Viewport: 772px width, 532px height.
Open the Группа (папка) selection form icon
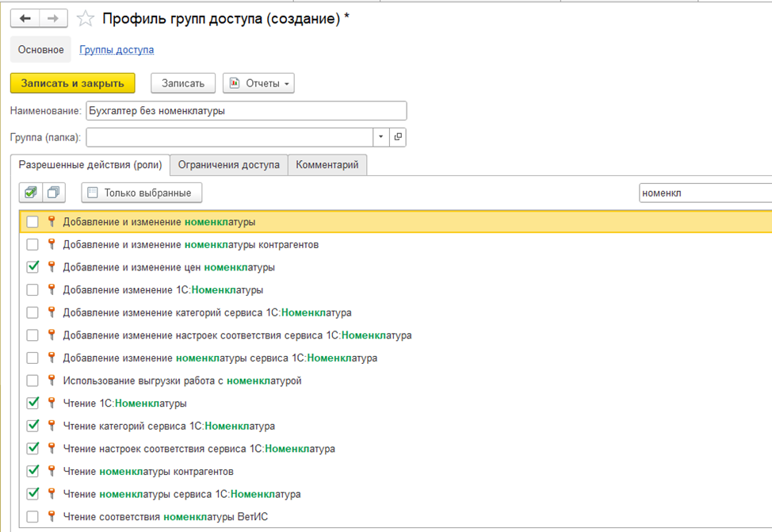pyautogui.click(x=398, y=137)
